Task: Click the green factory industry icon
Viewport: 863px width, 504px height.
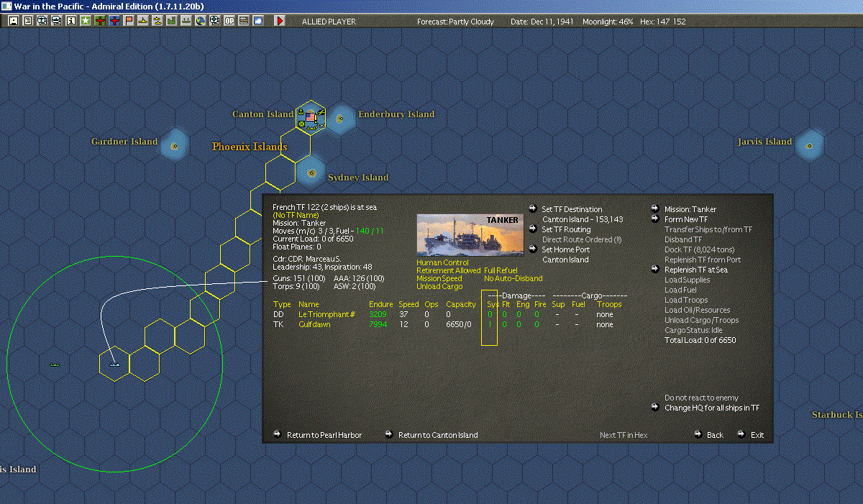Action: coord(171,21)
